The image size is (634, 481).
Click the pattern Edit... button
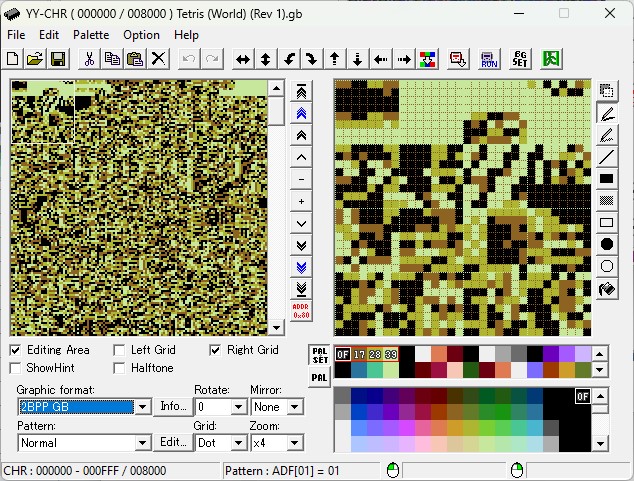pos(173,442)
